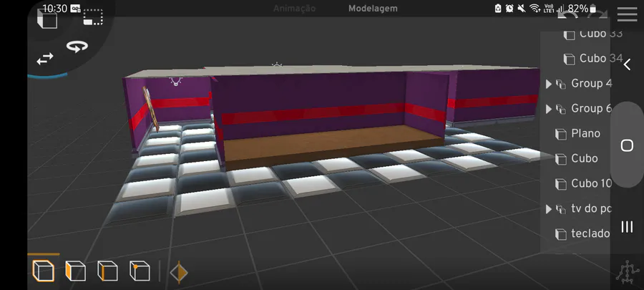Click the Group 4 group icon
644x290 pixels.
(x=560, y=84)
